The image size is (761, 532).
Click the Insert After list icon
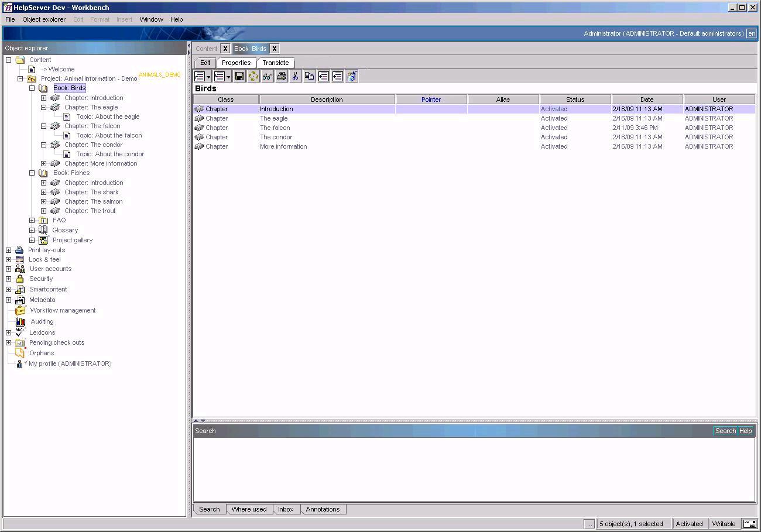pyautogui.click(x=219, y=76)
